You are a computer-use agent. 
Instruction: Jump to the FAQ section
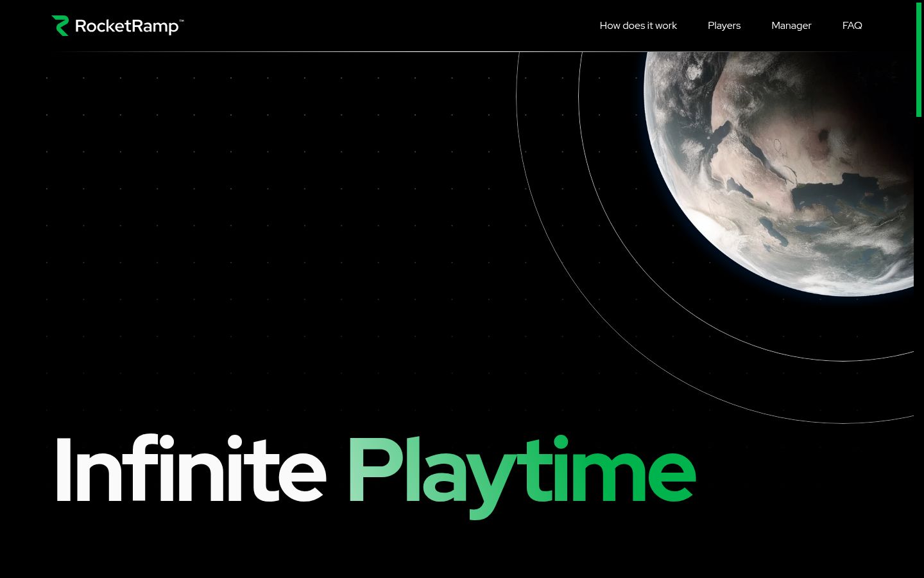click(852, 26)
